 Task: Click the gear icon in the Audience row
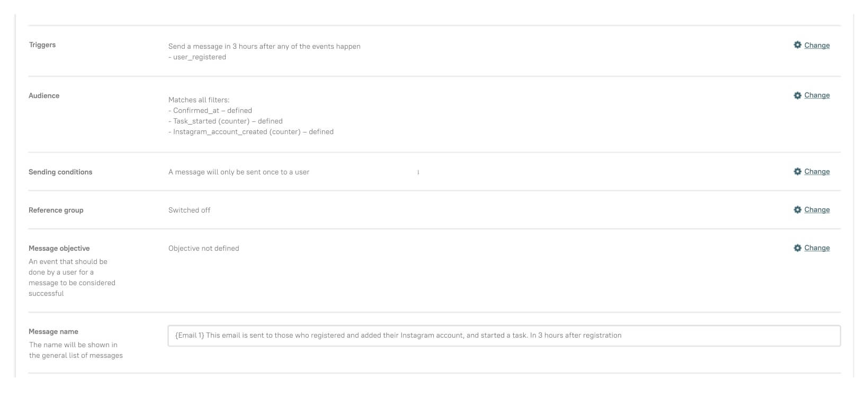(798, 95)
